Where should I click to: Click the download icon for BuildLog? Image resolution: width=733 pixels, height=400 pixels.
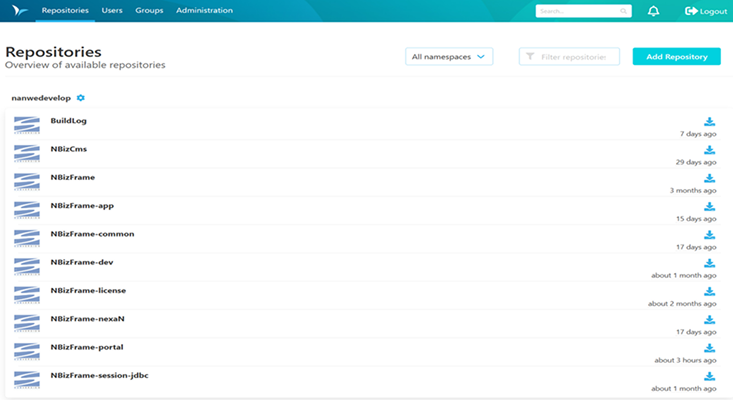coord(710,121)
